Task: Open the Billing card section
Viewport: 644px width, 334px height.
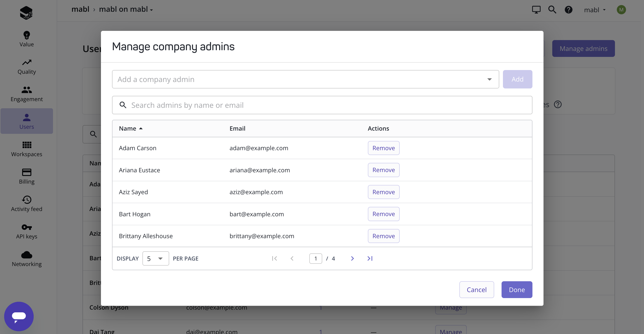Action: [27, 177]
